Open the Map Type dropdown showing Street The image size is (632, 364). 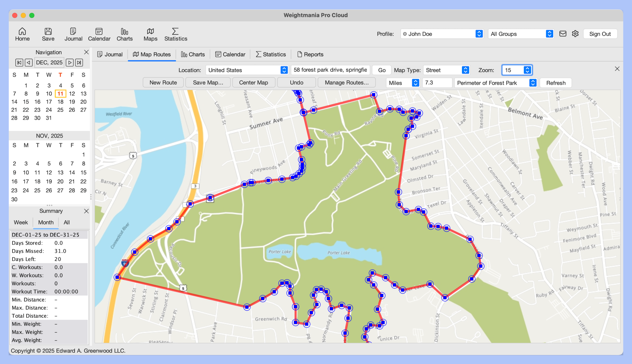click(447, 70)
